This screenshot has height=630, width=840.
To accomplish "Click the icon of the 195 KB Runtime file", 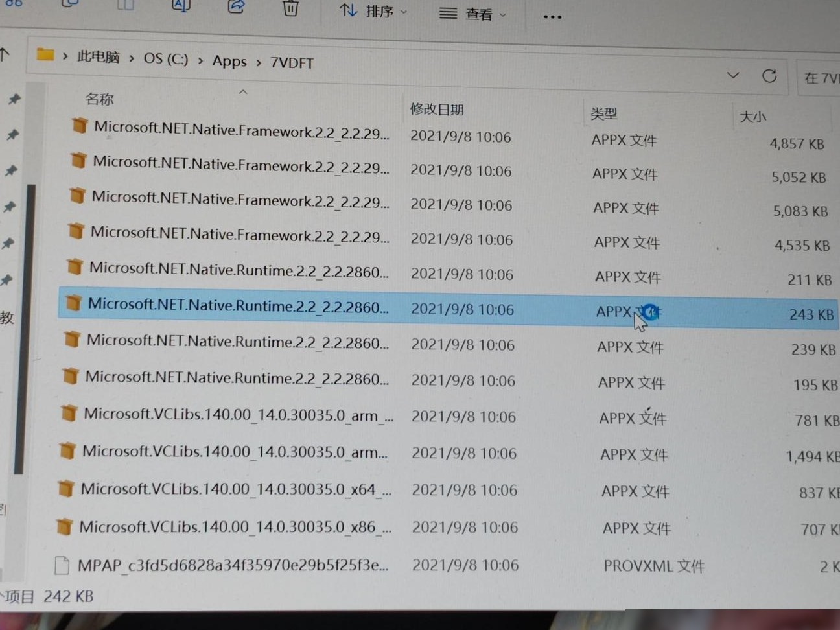I will [71, 375].
